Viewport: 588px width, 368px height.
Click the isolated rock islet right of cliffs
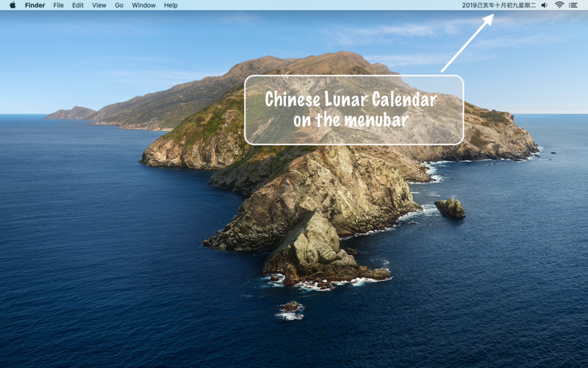[x=450, y=208]
